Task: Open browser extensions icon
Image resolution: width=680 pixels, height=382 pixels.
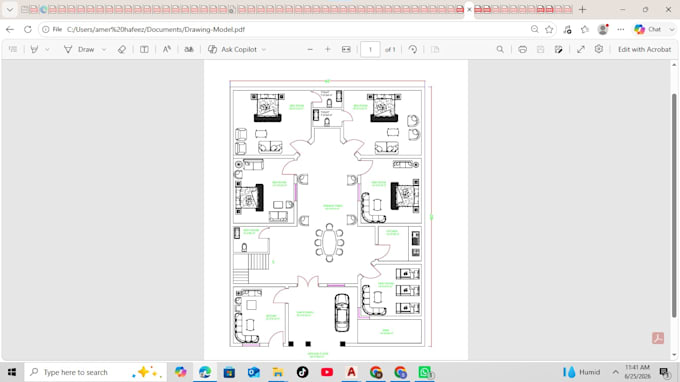Action: pos(567,29)
